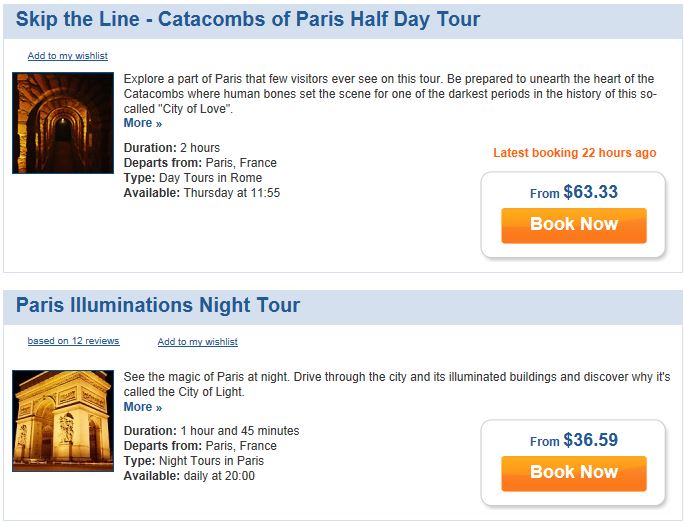The height and width of the screenshot is (522, 684).
Task: Open the Arc de Triomphe thumbnail image
Action: (x=63, y=421)
